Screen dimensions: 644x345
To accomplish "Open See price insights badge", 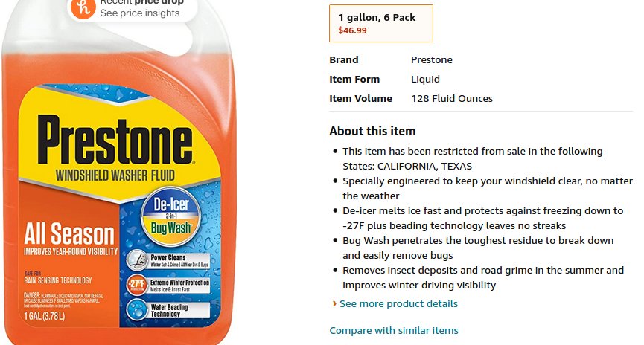I will (x=133, y=9).
